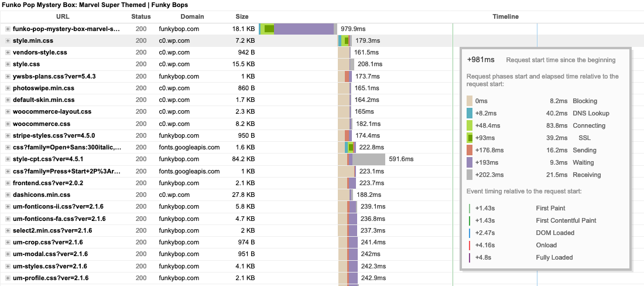Expand the style.css request row
Screen dimensions: 644x286
(x=8, y=64)
